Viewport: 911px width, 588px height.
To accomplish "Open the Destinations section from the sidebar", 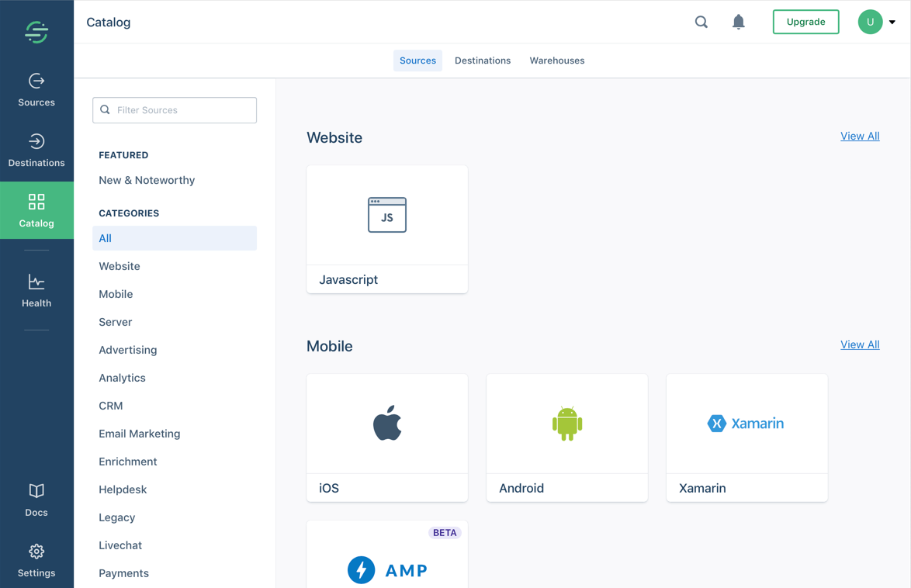I will pos(36,149).
